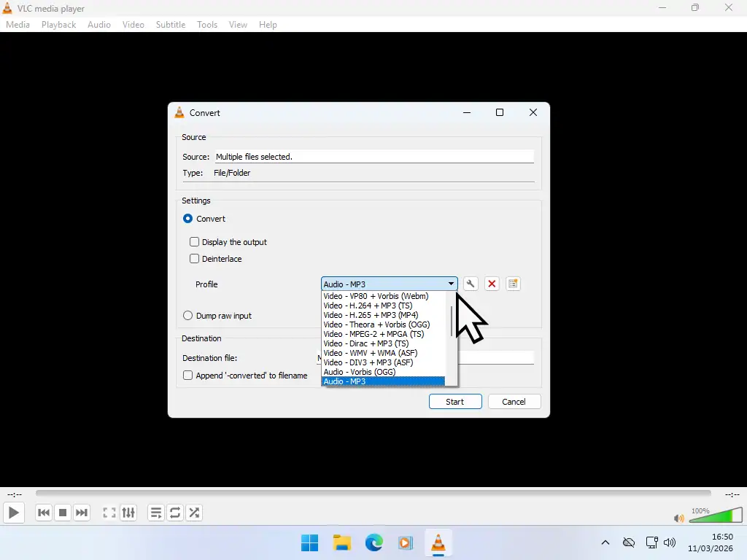747x560 pixels.
Task: Open the extended settings equalizer icon
Action: (x=128, y=513)
